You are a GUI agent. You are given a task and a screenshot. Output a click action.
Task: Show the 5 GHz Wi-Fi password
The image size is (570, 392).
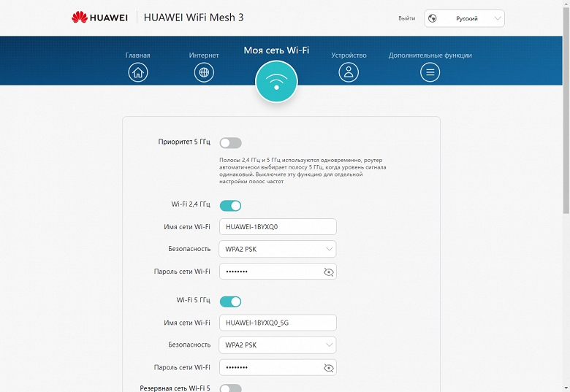[x=329, y=368]
